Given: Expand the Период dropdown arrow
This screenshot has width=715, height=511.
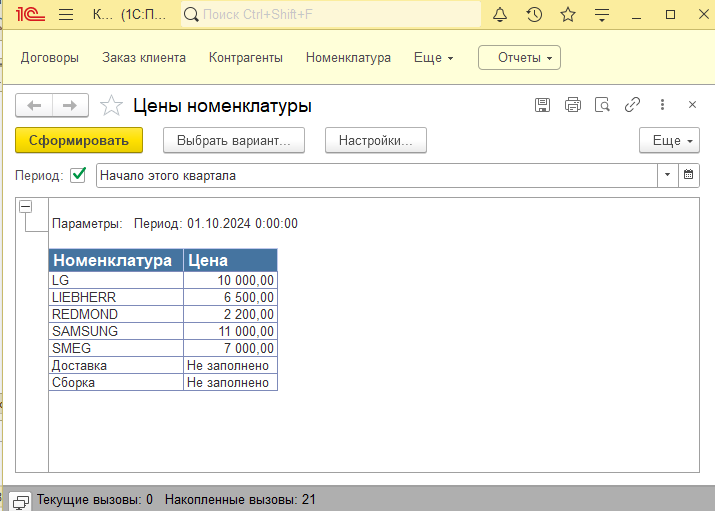Looking at the screenshot, I should [668, 175].
